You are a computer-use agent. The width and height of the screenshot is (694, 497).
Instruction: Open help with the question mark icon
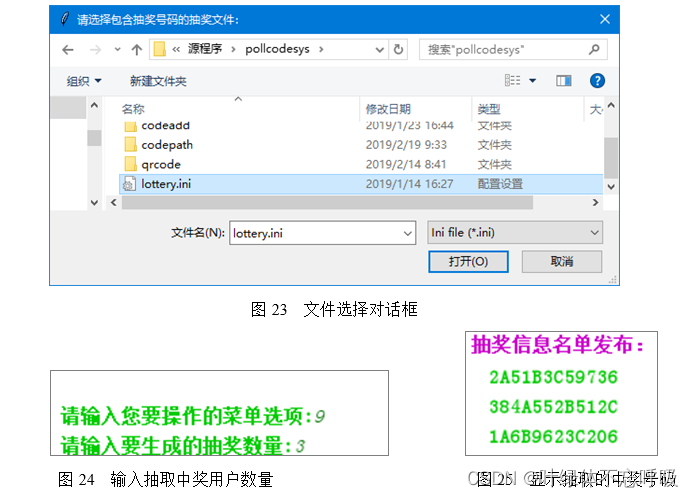click(x=598, y=81)
